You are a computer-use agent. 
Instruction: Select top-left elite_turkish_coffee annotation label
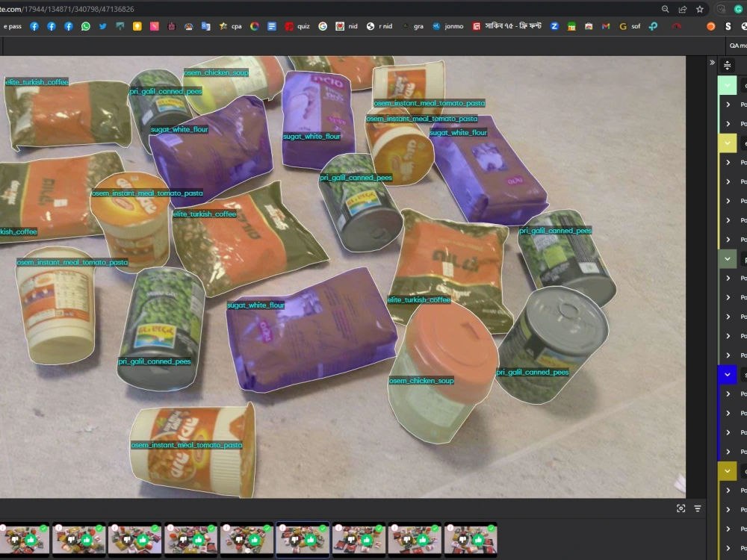point(37,82)
